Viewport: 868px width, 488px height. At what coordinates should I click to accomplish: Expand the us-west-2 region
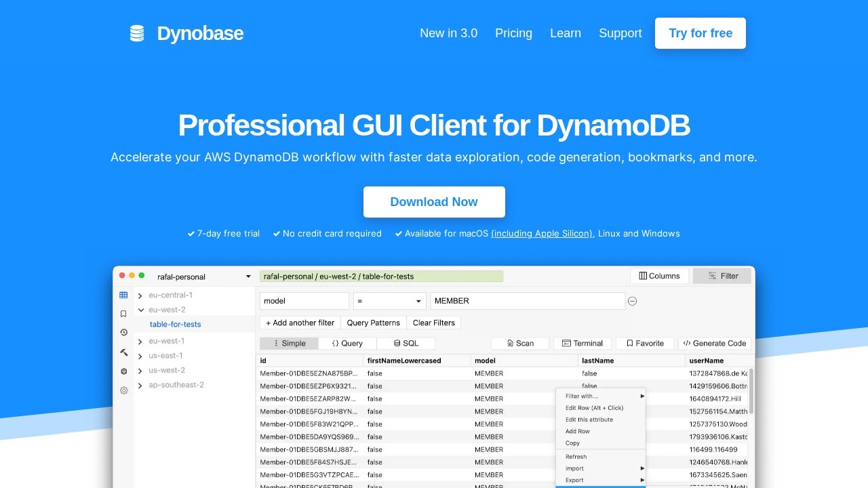(x=140, y=371)
